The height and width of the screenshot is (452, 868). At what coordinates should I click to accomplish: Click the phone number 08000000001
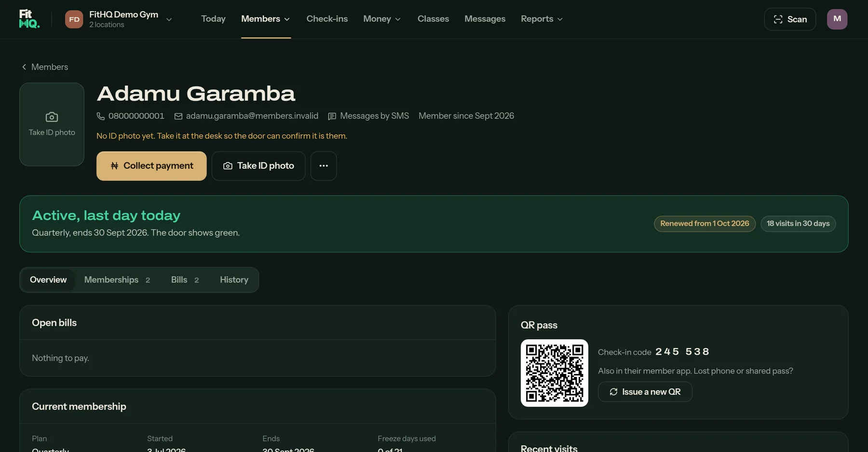click(136, 116)
